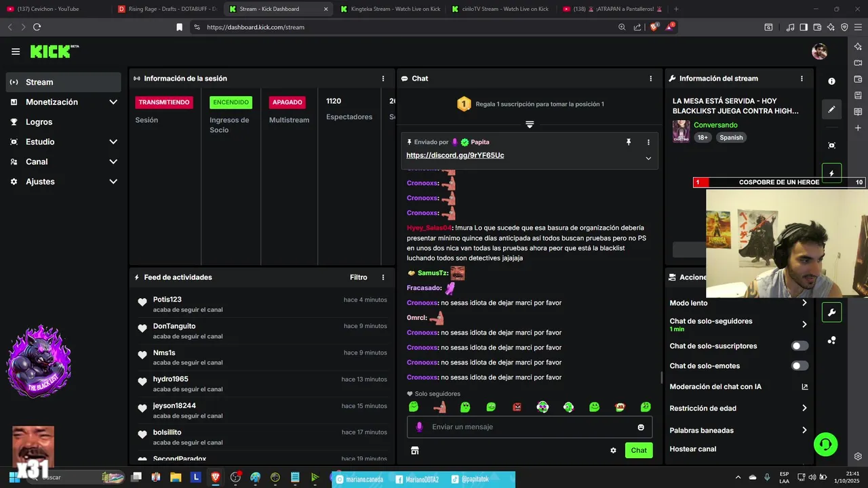Toggle Chat de solo-suscriptores switch

pos(800,346)
